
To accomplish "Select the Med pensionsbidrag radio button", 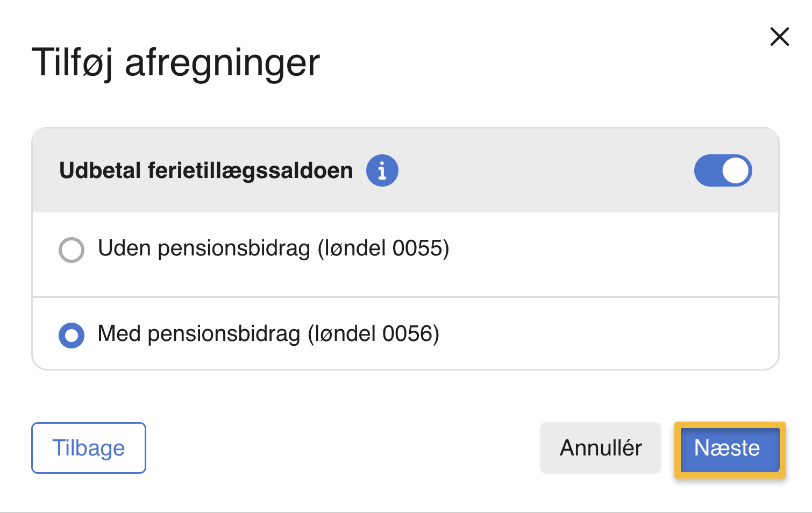I will point(72,335).
